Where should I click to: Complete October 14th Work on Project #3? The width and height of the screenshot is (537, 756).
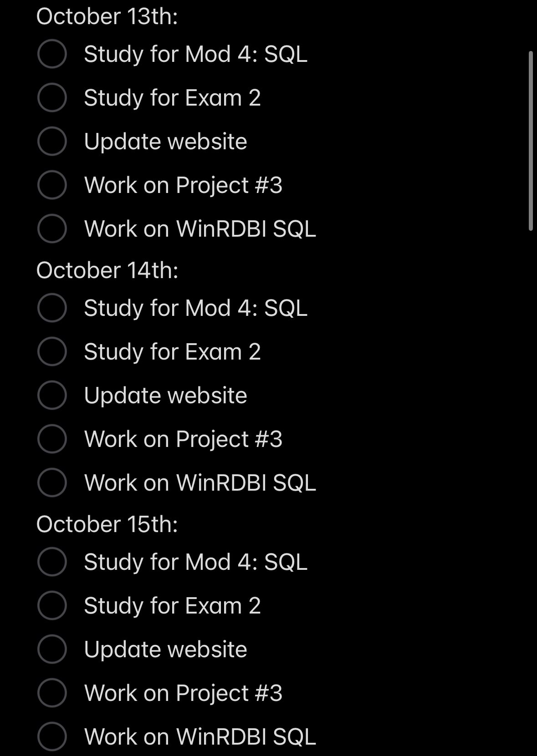coord(52,439)
